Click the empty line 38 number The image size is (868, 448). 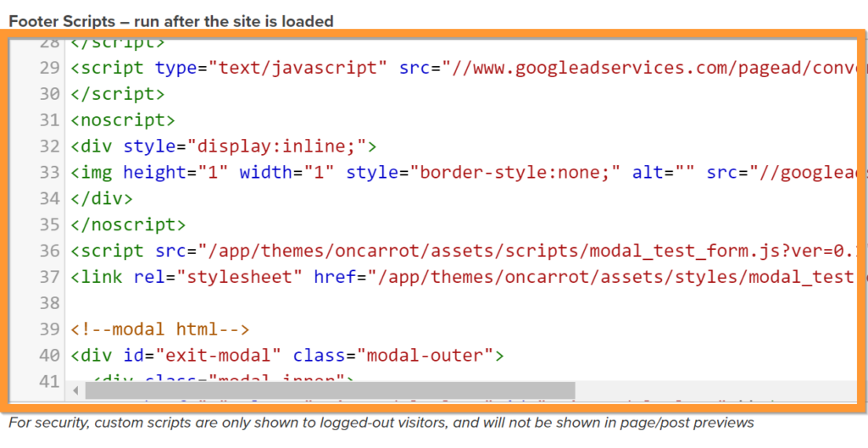pos(49,303)
